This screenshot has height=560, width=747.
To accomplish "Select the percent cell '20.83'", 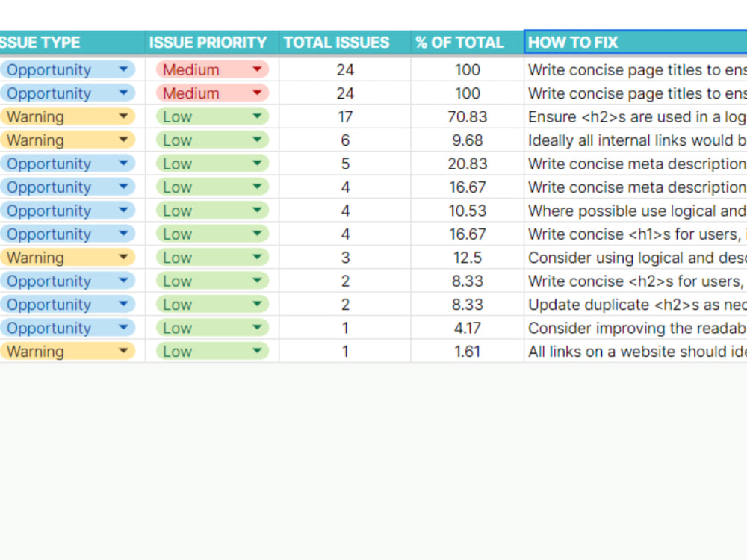I will coord(467,164).
